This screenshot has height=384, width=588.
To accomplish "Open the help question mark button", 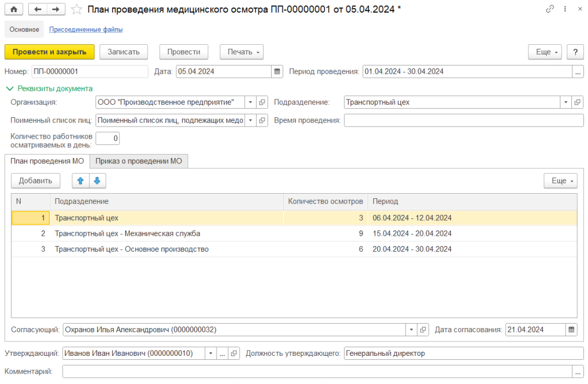I will (x=575, y=52).
